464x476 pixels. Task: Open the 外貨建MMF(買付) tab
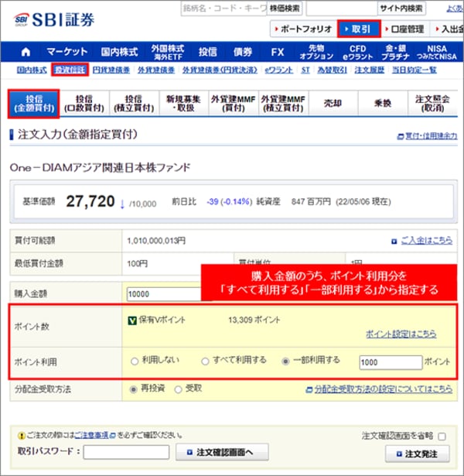coord(234,104)
